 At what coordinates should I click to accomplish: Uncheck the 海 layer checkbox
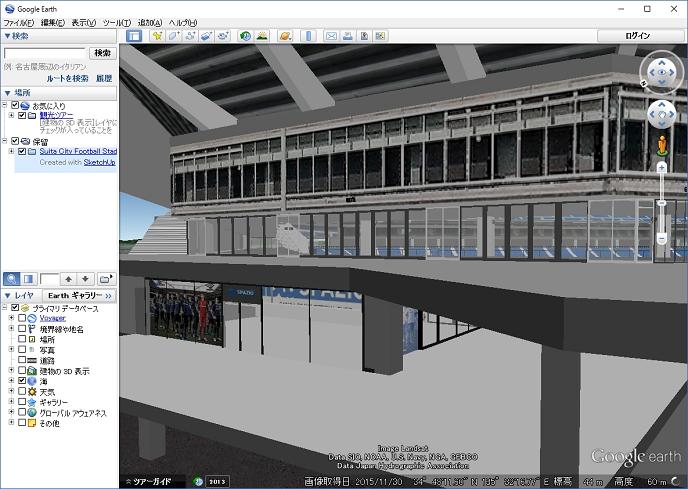pyautogui.click(x=22, y=381)
